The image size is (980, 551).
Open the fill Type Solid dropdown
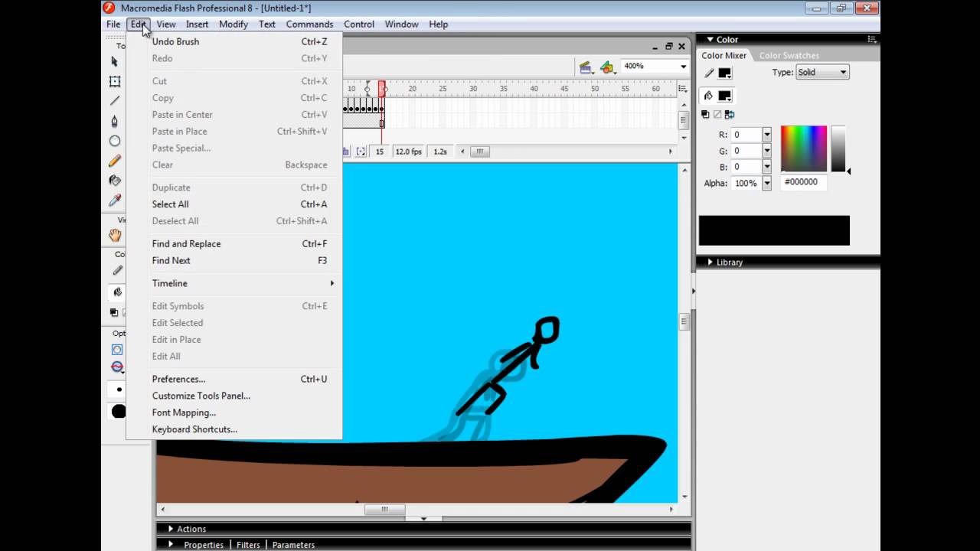click(822, 72)
